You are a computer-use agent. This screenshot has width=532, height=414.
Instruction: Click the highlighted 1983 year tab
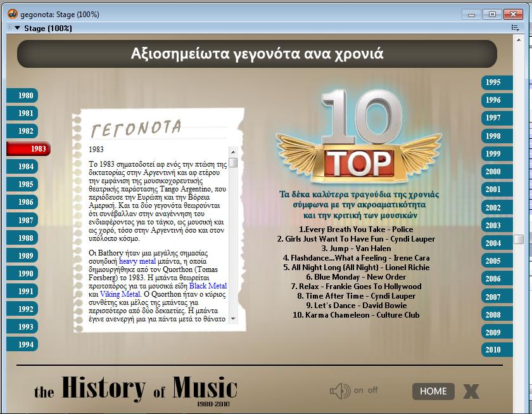[28, 149]
